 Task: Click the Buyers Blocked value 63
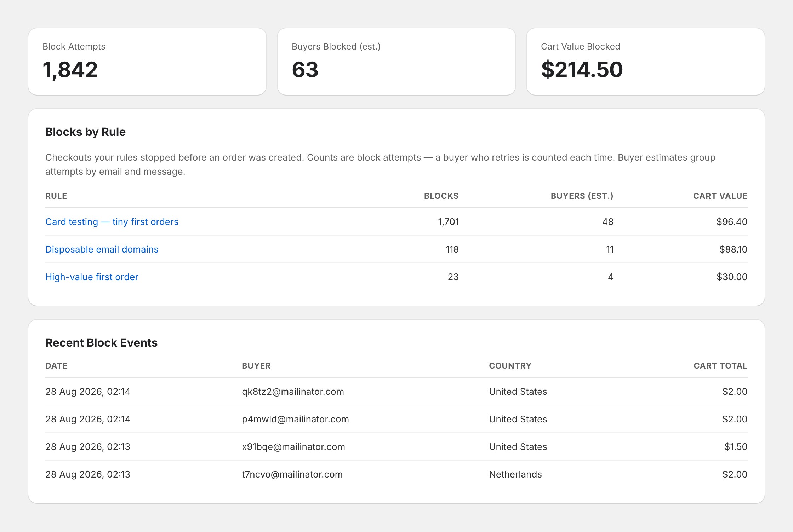pos(305,69)
